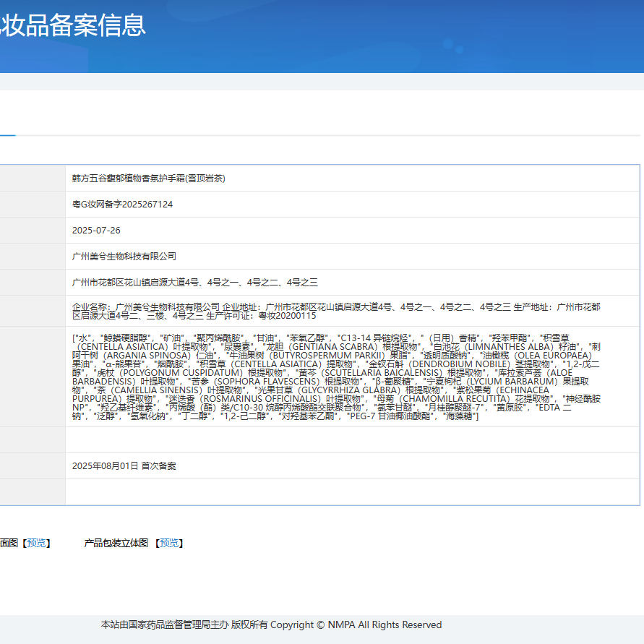Click the blue active tab underline indicator
This screenshot has width=644, height=644.
7,135
